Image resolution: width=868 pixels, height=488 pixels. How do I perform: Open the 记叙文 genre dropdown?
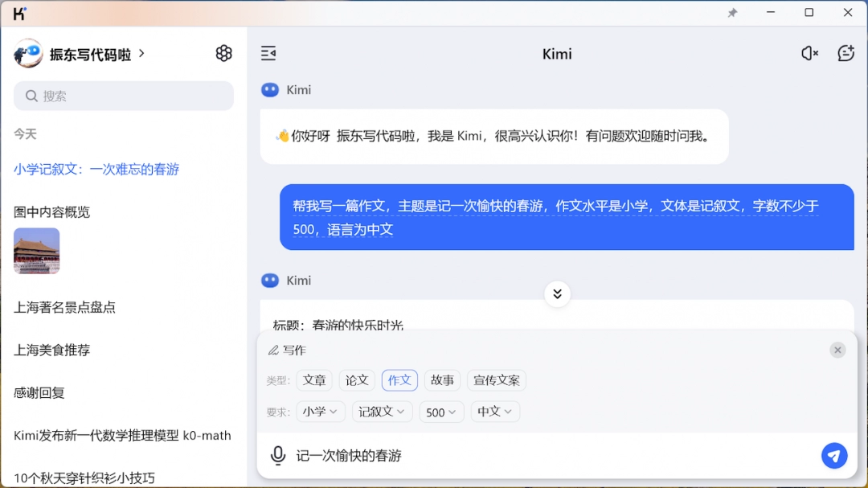click(382, 412)
